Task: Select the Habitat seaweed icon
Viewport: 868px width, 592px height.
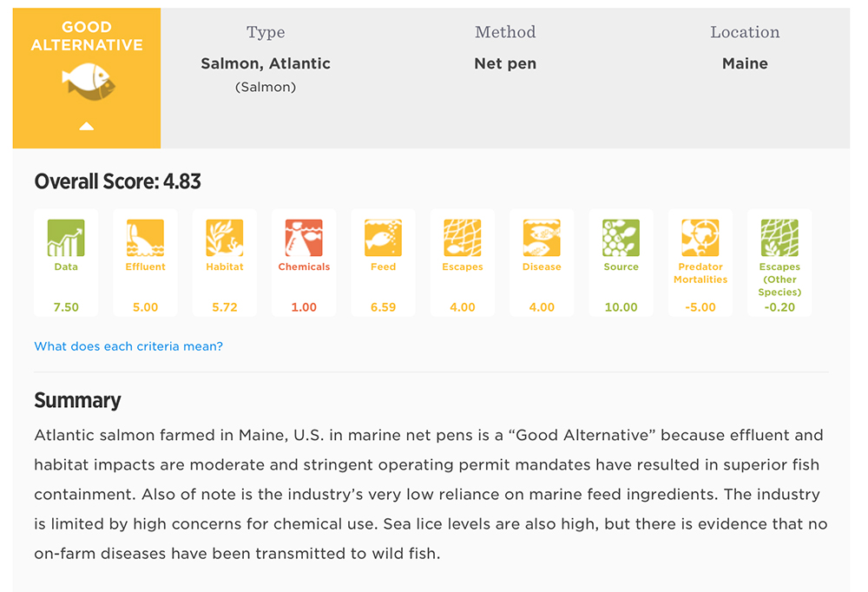Action: (x=225, y=238)
